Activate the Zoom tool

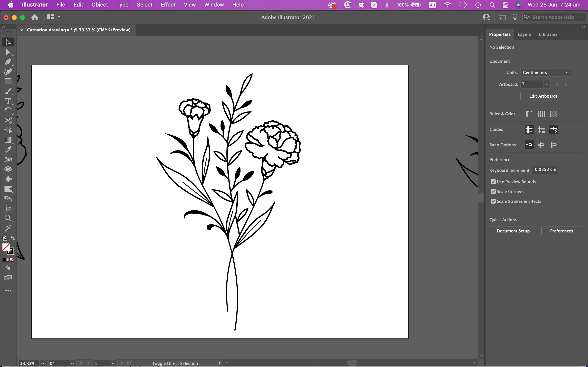(x=8, y=218)
